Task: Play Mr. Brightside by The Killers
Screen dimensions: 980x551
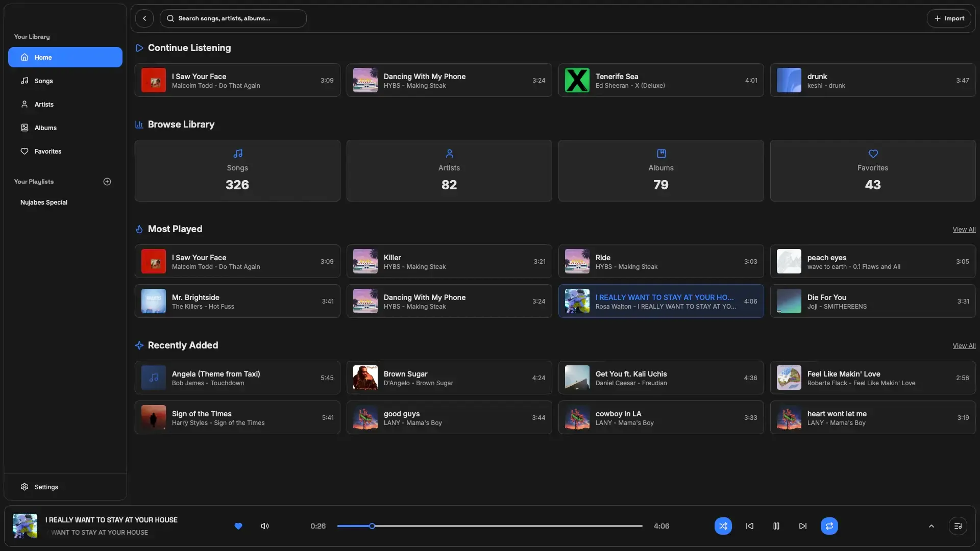Action: [x=237, y=301]
